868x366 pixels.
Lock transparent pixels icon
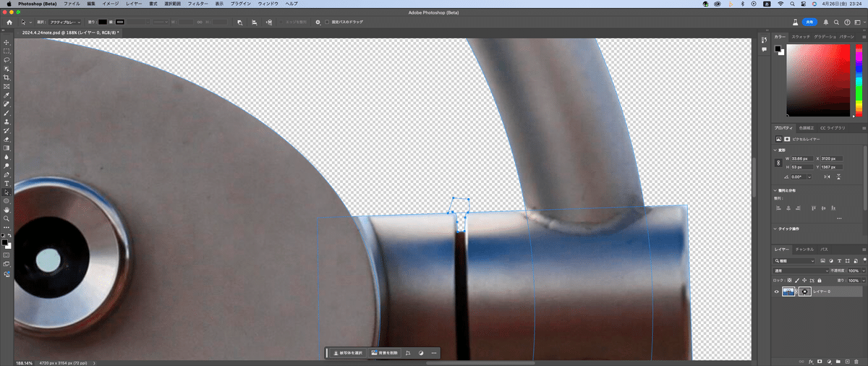point(789,281)
